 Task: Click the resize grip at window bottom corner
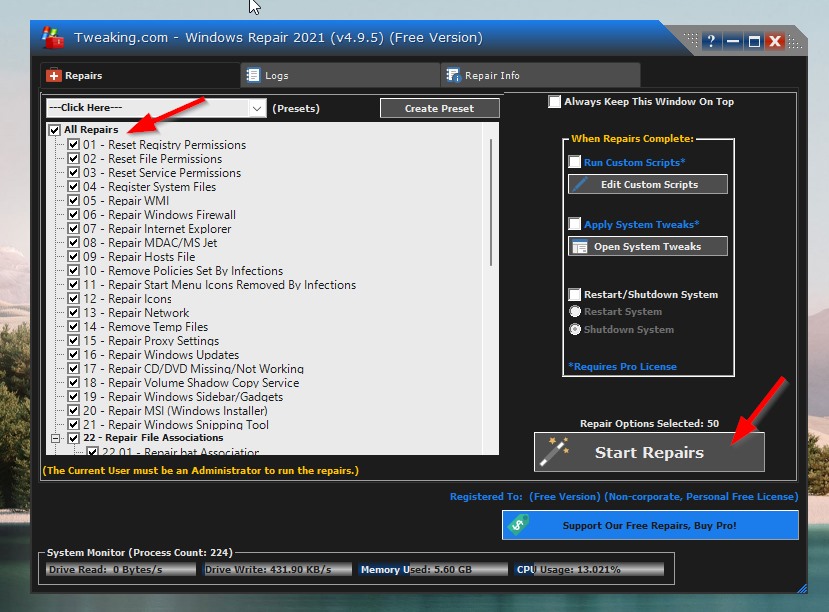click(802, 588)
